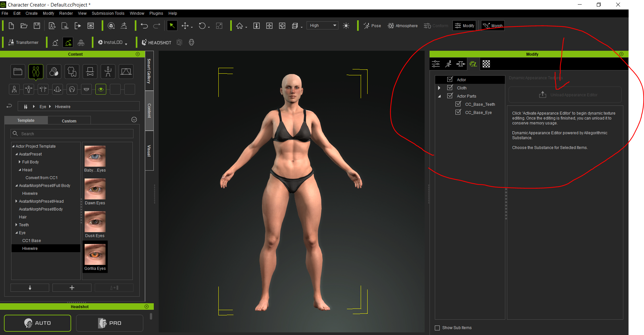The height and width of the screenshot is (335, 644).
Task: Open the Attribute sliders tab in Modify
Action: pos(436,64)
